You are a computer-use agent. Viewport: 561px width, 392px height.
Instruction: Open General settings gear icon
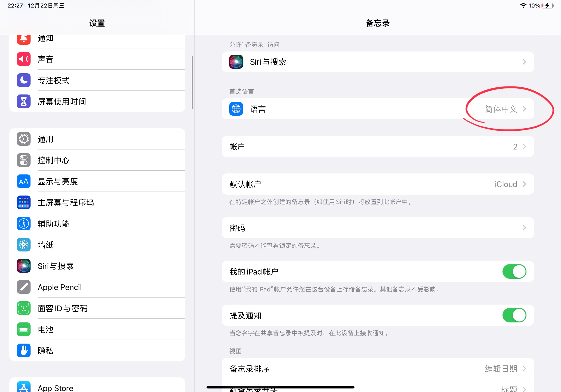coord(24,139)
